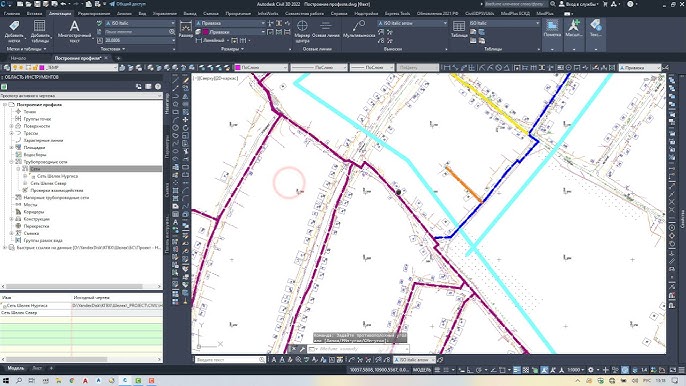Click the Коридоры node icon in the tree
686x386 pixels.
pyautogui.click(x=18, y=212)
